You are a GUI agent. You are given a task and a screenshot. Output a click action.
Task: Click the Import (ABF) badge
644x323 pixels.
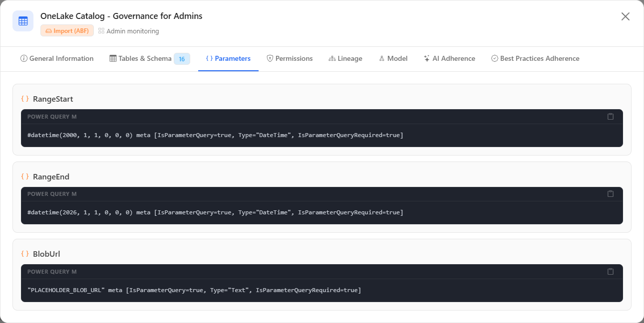point(67,31)
